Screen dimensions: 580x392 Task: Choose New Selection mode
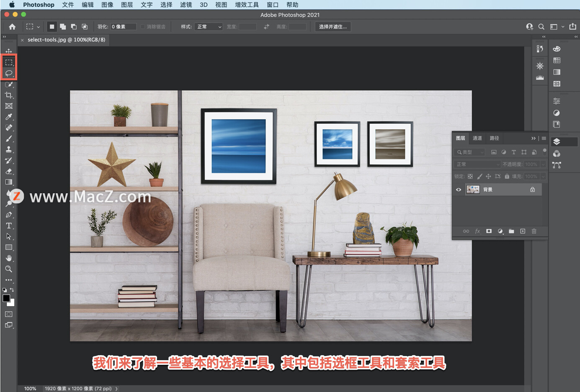pos(52,27)
